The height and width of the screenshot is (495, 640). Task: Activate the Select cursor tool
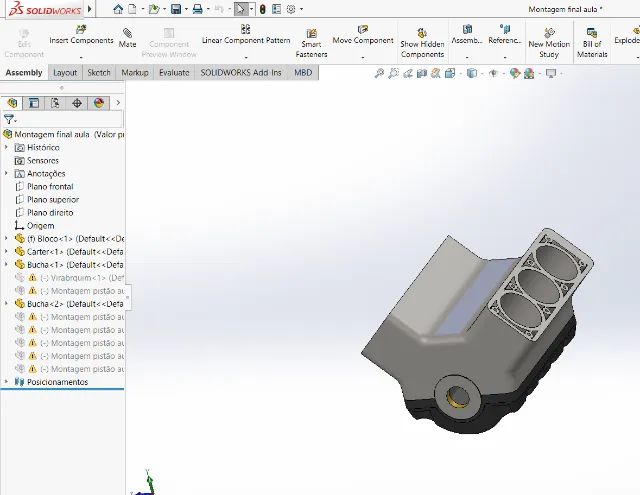click(x=241, y=9)
